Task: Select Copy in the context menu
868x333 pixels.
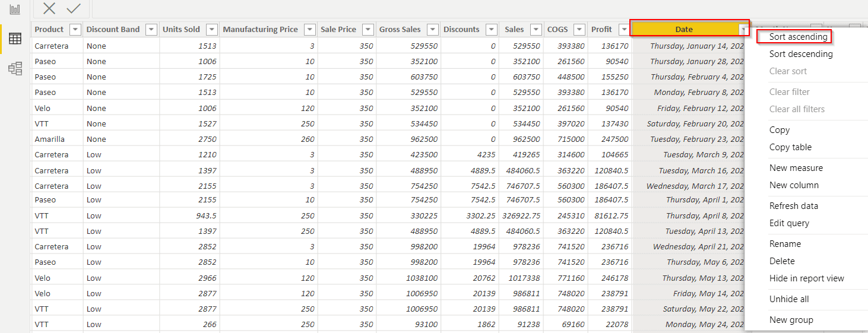Action: 780,130
